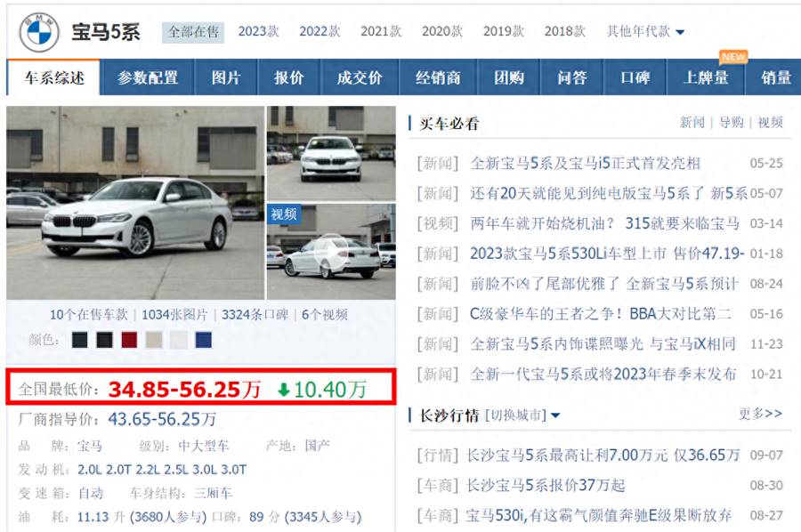Filter 买车必看 by 导购
801x532 pixels.
(x=731, y=123)
